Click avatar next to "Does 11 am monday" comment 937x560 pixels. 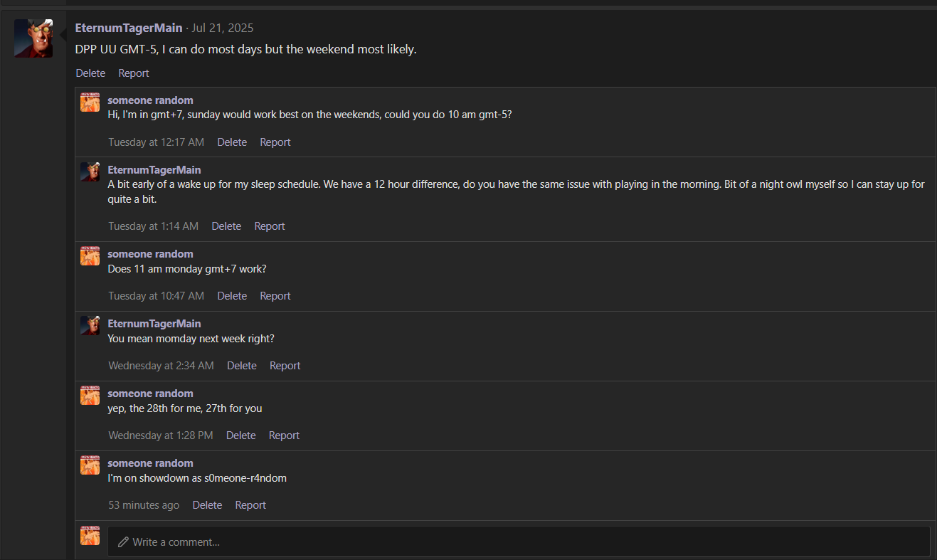point(90,256)
